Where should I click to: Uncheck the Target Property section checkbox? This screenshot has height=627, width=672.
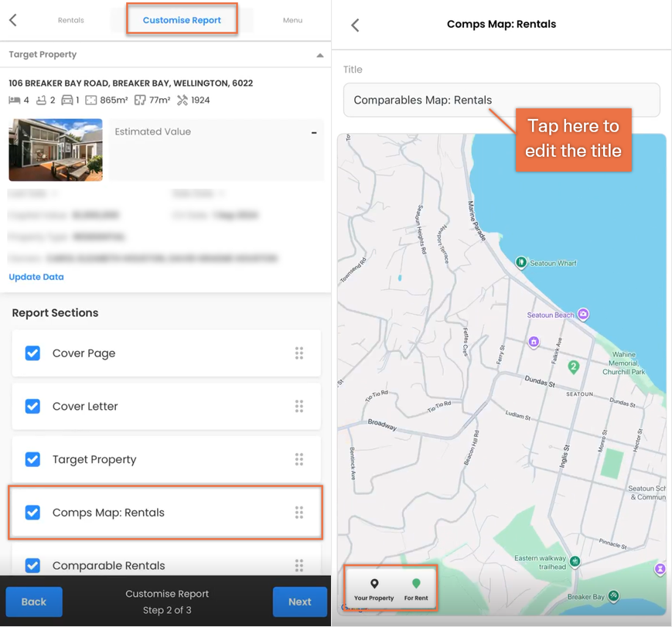pyautogui.click(x=32, y=459)
